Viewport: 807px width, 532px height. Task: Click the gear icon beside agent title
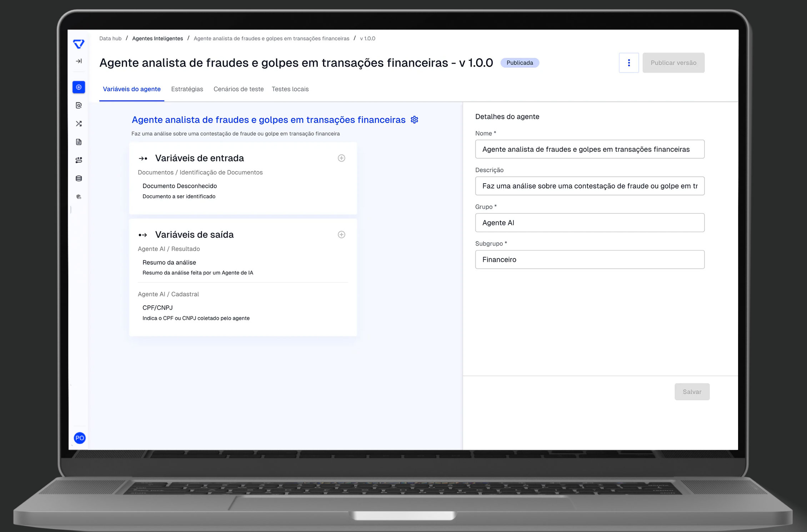click(x=414, y=120)
